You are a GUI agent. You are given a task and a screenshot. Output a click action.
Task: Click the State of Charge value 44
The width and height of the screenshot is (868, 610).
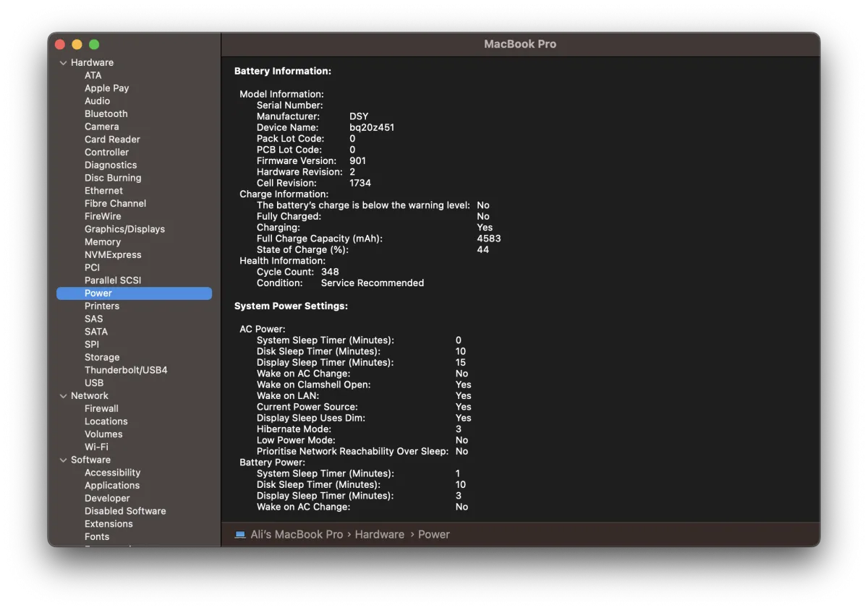coord(483,250)
